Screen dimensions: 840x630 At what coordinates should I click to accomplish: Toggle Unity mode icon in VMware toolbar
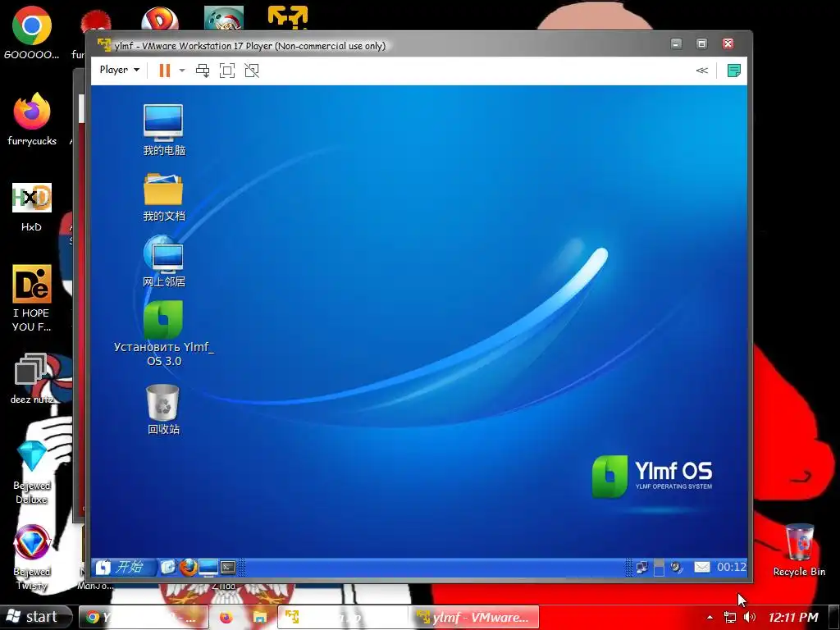tap(252, 71)
